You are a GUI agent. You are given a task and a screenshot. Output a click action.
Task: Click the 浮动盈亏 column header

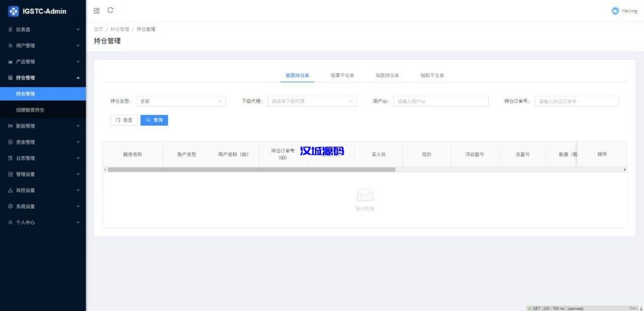474,155
